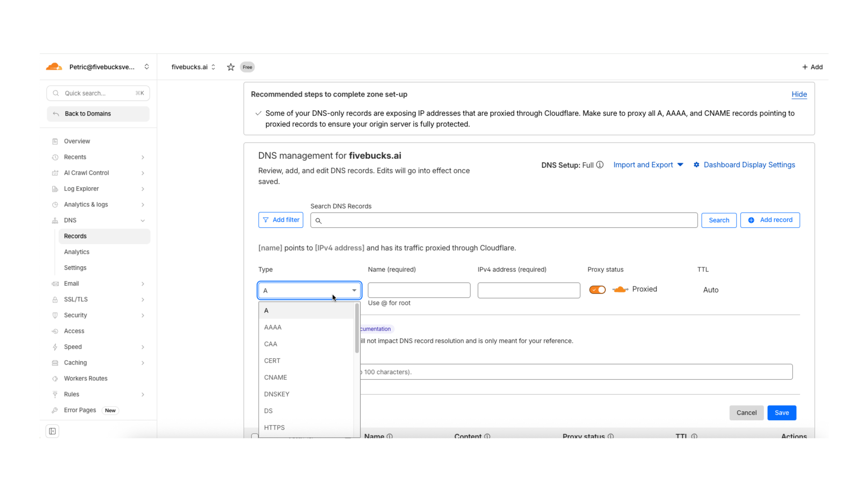This screenshot has height=488, width=868.
Task: Toggle the Proxied proxy status switch
Action: click(597, 290)
